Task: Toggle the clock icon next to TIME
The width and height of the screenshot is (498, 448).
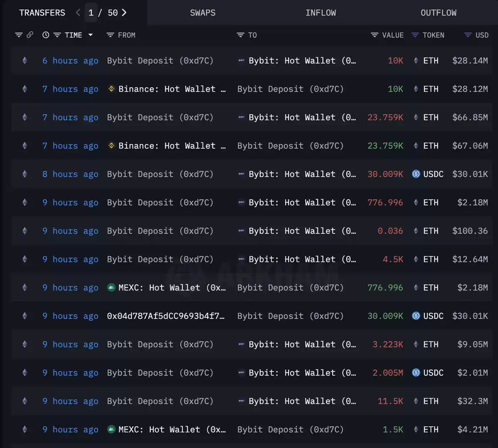Action: tap(46, 35)
